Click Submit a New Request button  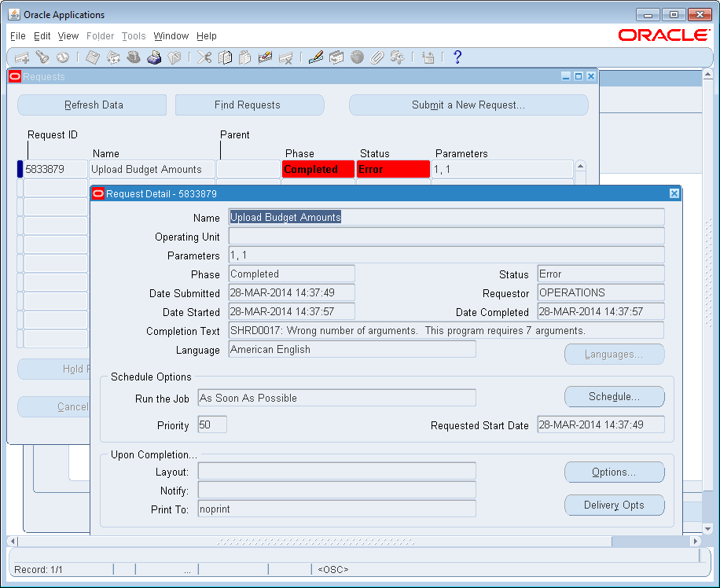pyautogui.click(x=468, y=105)
